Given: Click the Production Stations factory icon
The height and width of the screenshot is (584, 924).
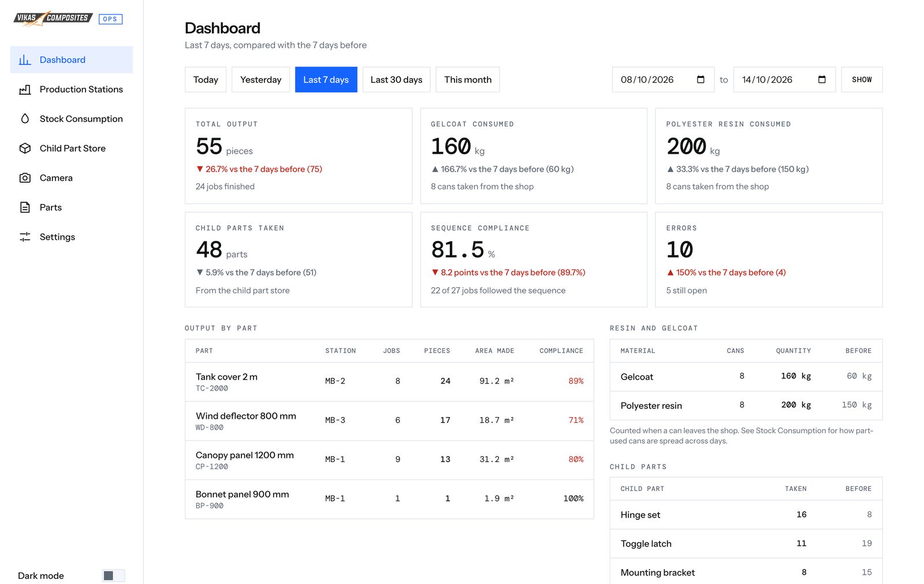Looking at the screenshot, I should tap(25, 90).
